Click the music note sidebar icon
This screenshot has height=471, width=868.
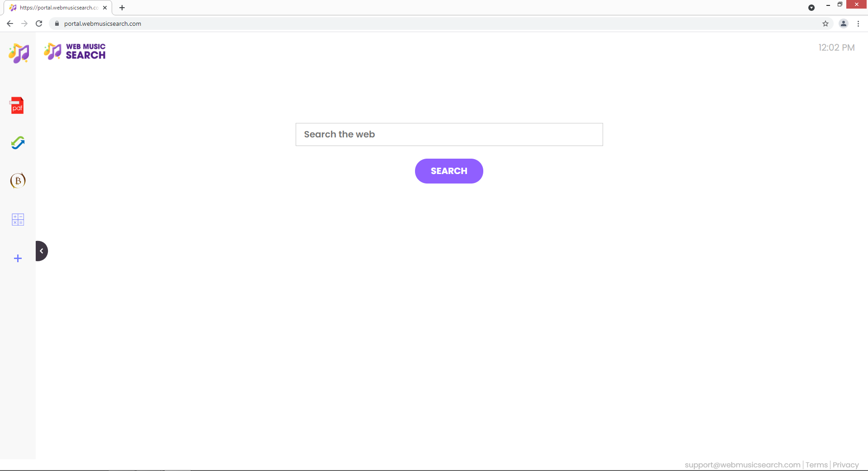click(19, 53)
